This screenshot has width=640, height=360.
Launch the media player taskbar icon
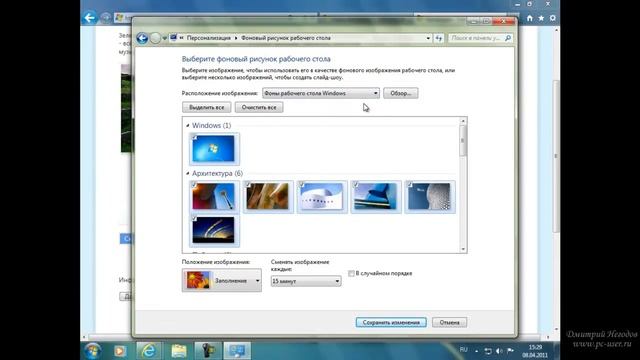pos(120,351)
